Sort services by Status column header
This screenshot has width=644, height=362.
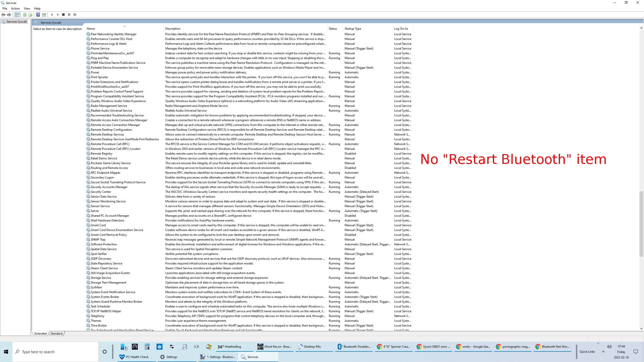(333, 29)
